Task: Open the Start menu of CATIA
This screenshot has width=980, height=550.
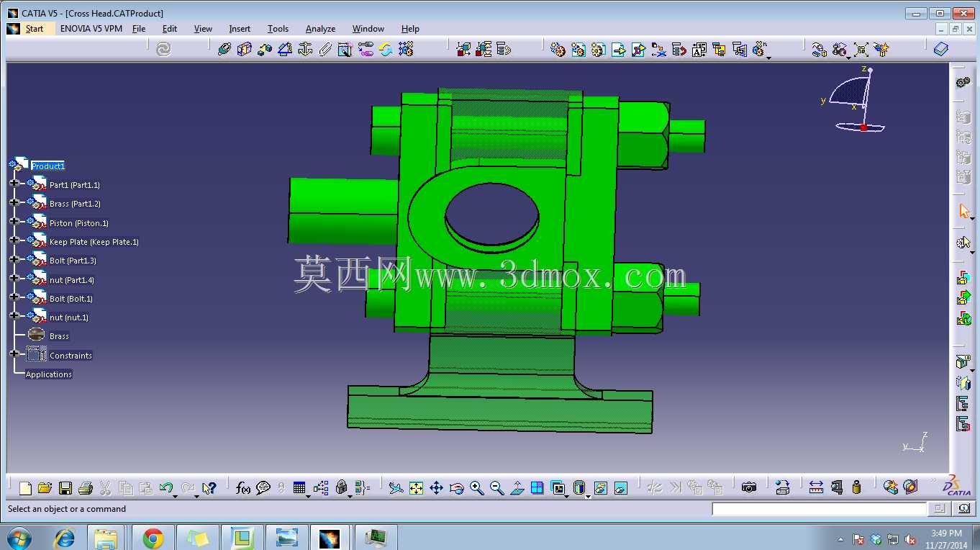Action: [x=35, y=29]
